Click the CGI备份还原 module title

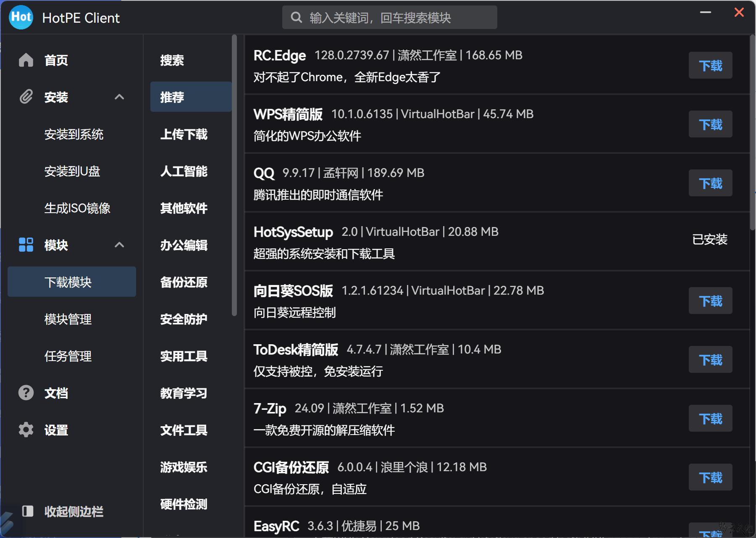(291, 467)
